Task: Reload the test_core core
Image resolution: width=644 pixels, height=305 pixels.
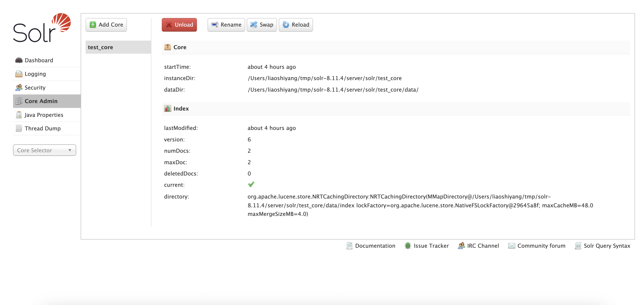Action: [x=296, y=25]
